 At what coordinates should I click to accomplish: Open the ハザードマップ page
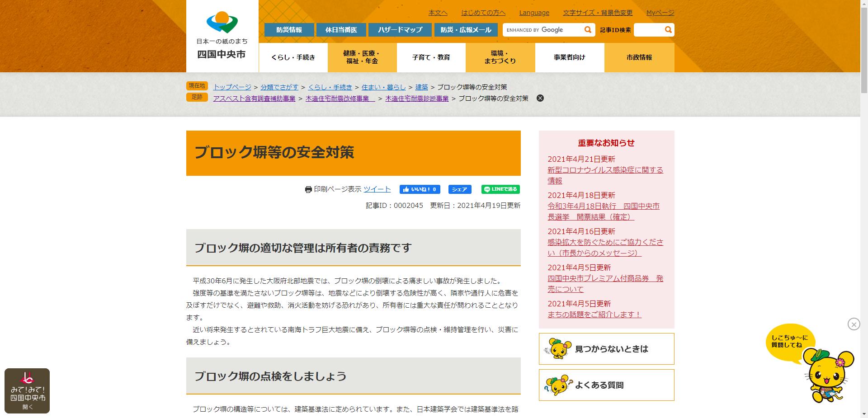(400, 29)
